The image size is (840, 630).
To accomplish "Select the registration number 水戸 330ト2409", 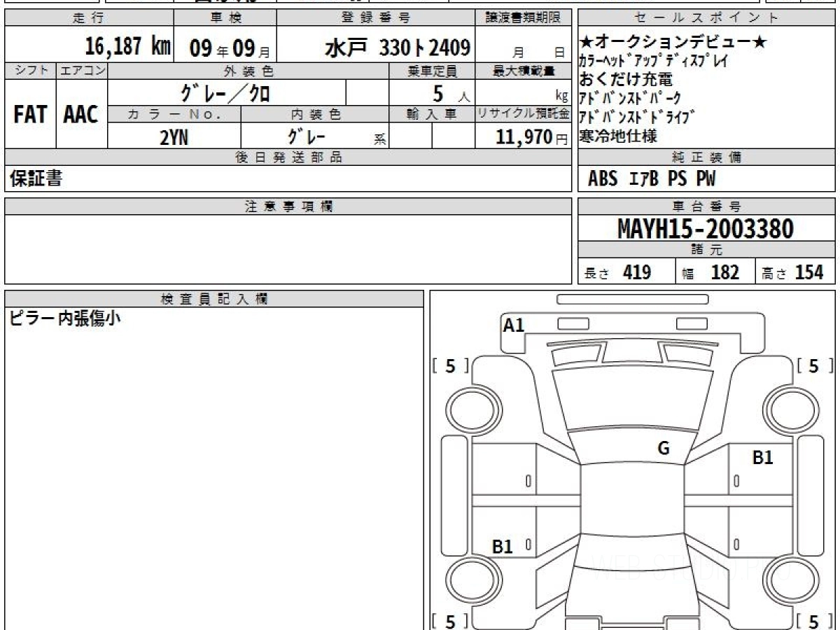I will point(397,48).
